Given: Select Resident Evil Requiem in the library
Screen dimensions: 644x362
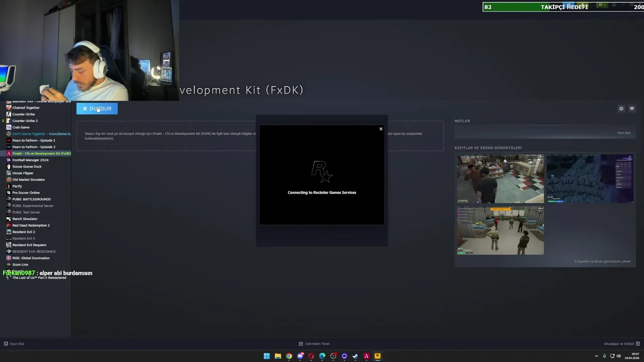Looking at the screenshot, I should 29,245.
